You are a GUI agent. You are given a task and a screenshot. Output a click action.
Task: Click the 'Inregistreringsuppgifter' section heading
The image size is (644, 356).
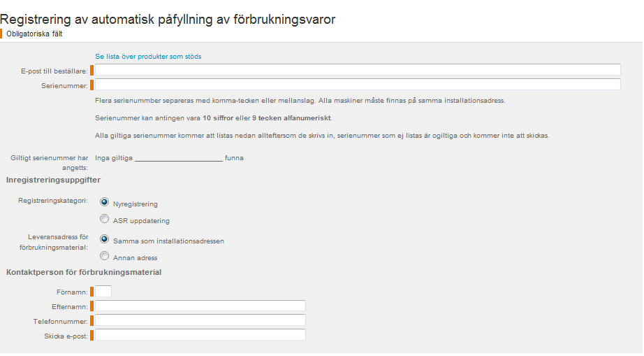click(x=53, y=180)
